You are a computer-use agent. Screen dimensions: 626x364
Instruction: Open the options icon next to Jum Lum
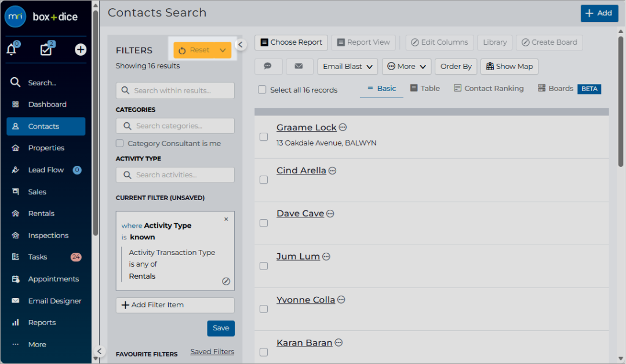coord(326,257)
